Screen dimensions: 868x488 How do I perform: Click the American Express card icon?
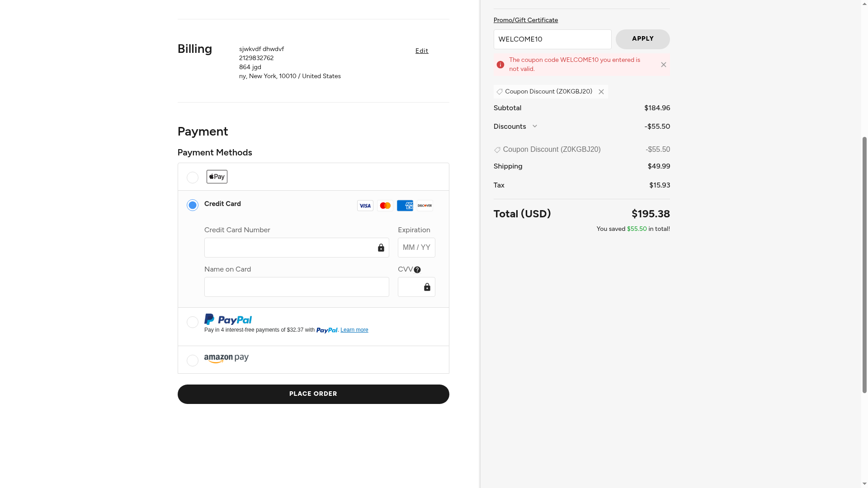[x=405, y=206]
